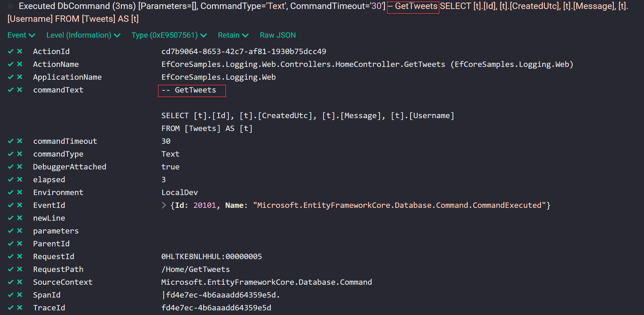Click the check filter icon beside Environment

11,192
